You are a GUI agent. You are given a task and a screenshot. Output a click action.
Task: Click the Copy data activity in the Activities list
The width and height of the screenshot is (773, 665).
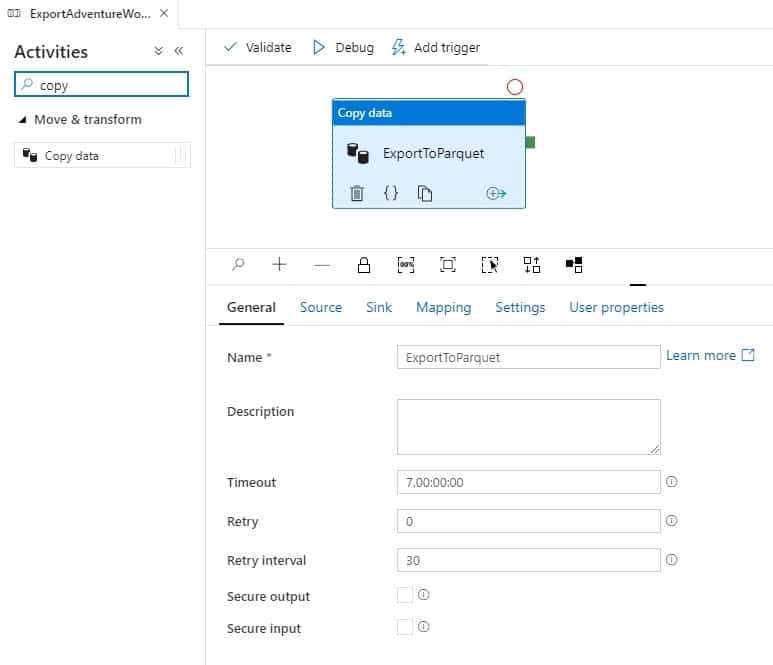[102, 155]
